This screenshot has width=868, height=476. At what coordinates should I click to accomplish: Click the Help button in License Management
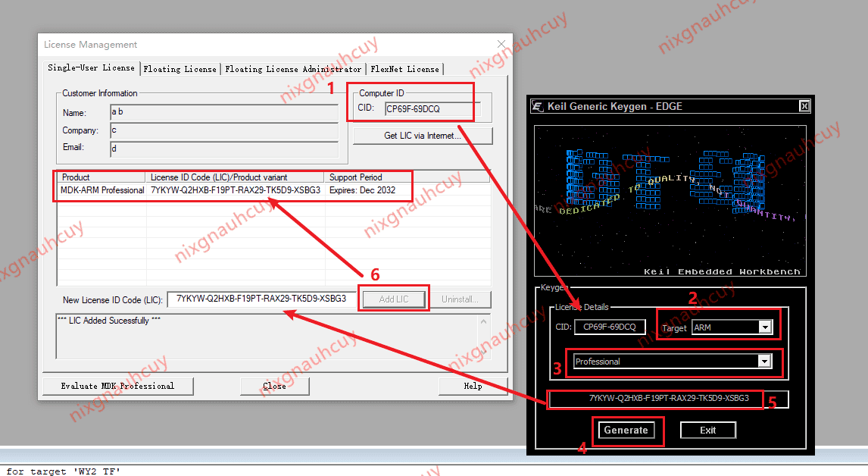pyautogui.click(x=473, y=386)
